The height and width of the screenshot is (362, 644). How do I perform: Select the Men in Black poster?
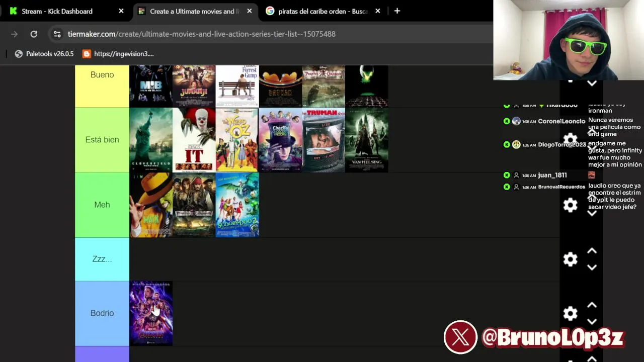coord(151,86)
